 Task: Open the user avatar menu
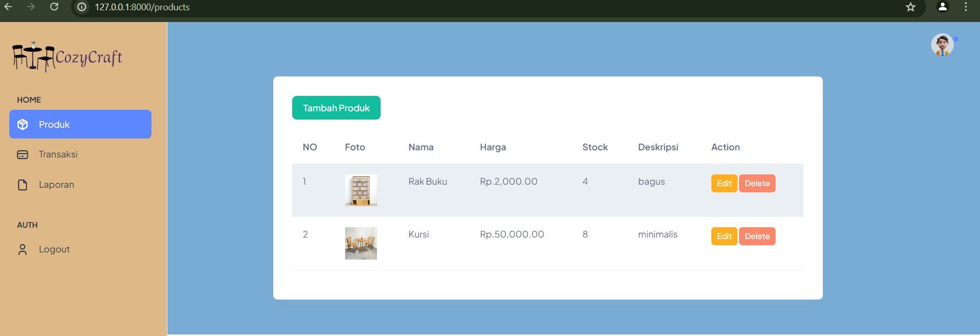pos(943,45)
